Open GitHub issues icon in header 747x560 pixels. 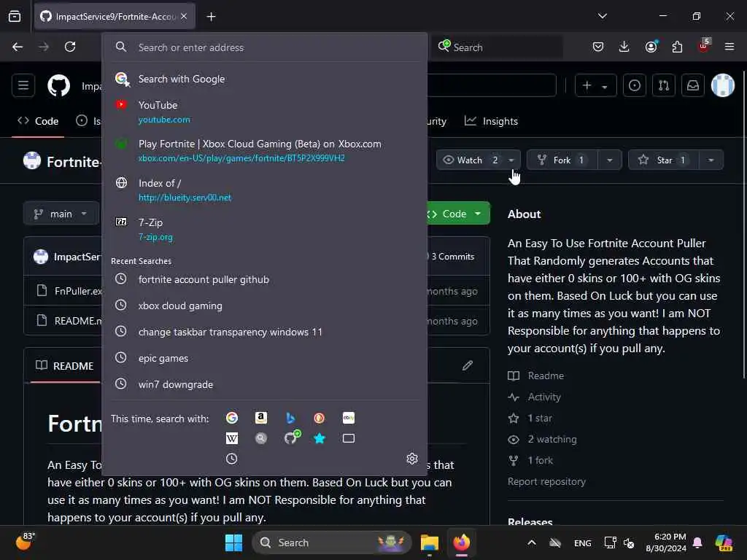point(635,86)
